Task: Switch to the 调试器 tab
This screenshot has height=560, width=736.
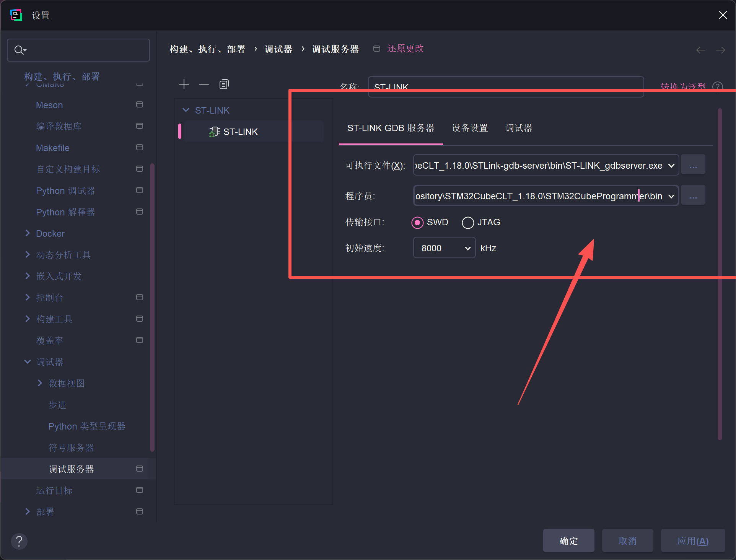Action: pos(519,128)
